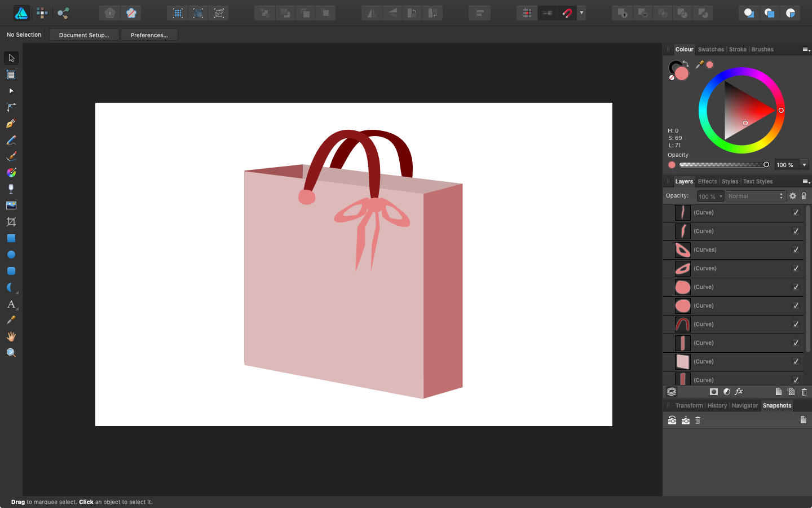
Task: Switch to the Swatches tab
Action: tap(711, 49)
